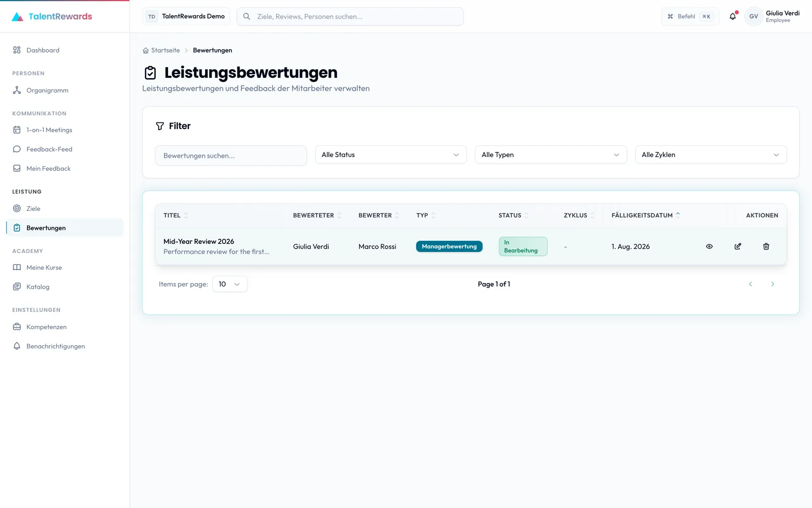Click the home icon in breadcrumb
This screenshot has height=508, width=812.
[x=146, y=50]
